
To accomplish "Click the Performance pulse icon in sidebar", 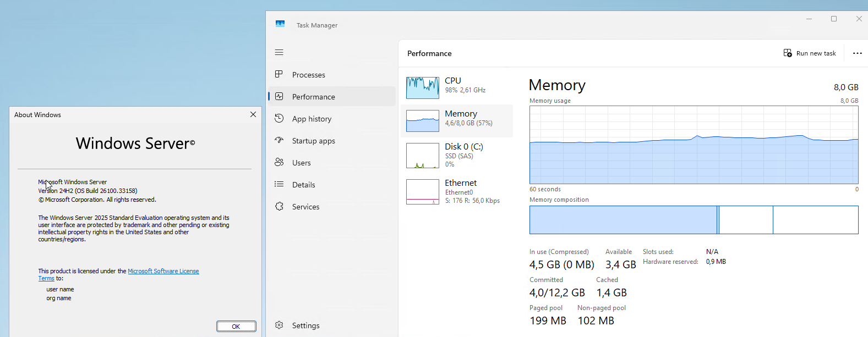I will click(279, 96).
